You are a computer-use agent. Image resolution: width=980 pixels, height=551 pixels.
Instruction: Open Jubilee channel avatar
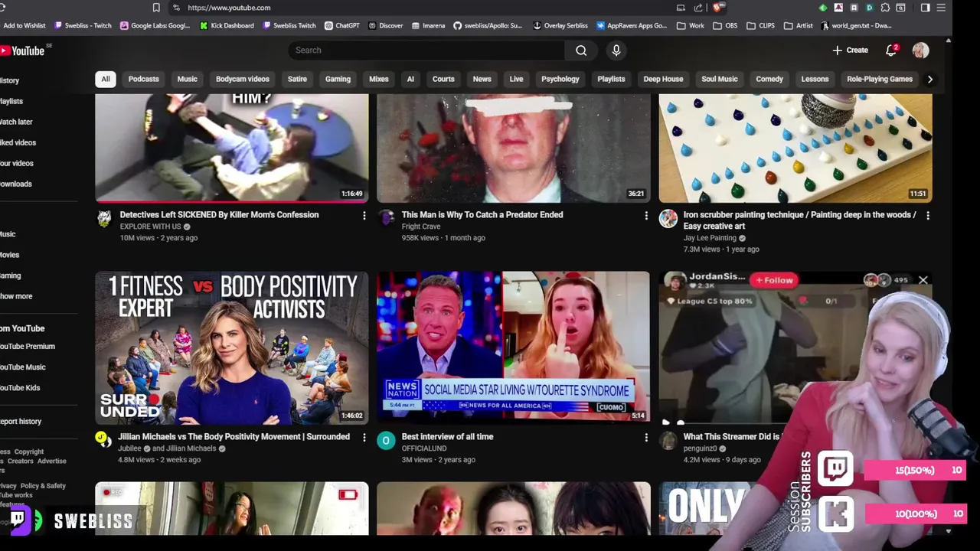coord(104,440)
